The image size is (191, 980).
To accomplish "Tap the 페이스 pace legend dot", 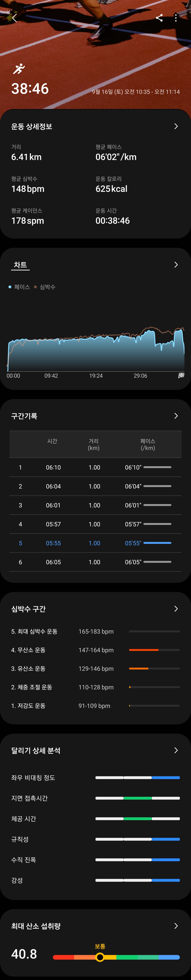I will click(x=10, y=287).
